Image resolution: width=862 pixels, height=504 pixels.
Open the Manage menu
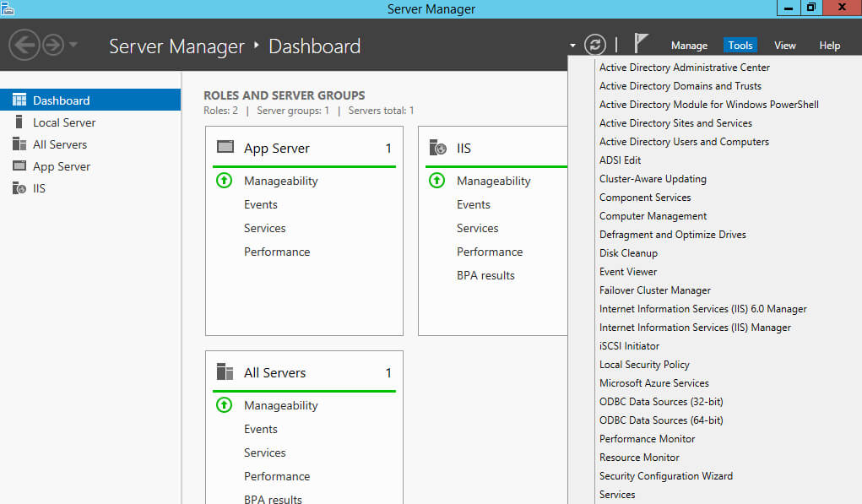[x=689, y=46]
